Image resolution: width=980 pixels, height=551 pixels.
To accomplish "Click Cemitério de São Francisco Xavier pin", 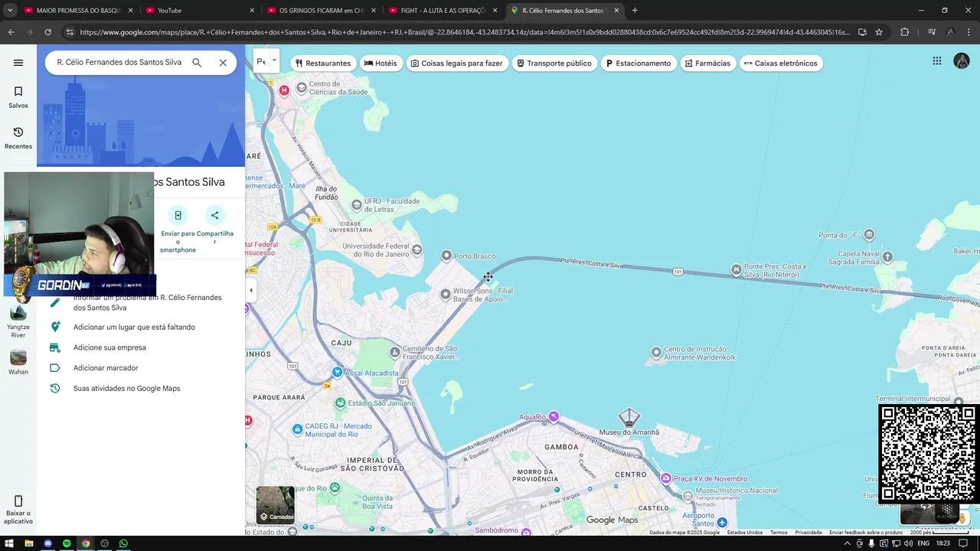I will click(x=395, y=352).
